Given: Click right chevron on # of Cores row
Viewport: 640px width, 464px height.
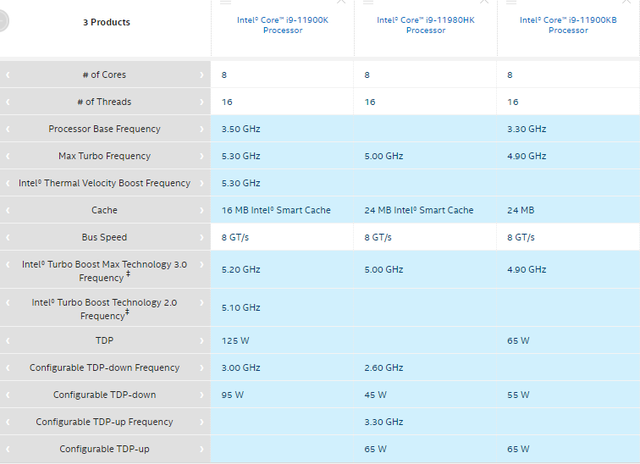Looking at the screenshot, I should click(x=202, y=75).
